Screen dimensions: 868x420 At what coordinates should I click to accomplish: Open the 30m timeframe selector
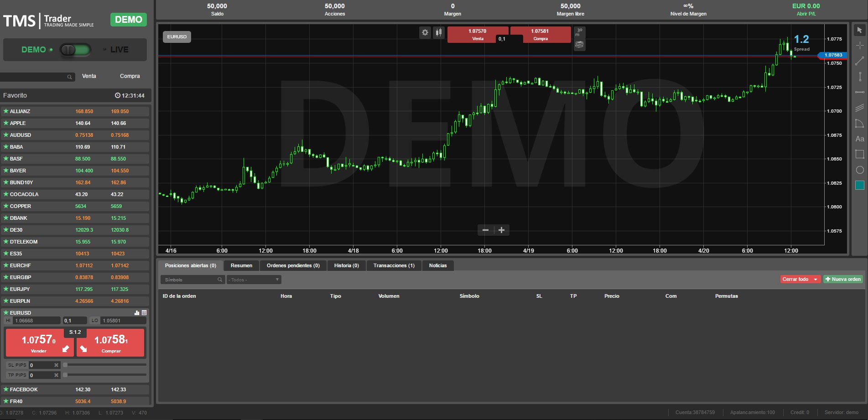pos(579,32)
